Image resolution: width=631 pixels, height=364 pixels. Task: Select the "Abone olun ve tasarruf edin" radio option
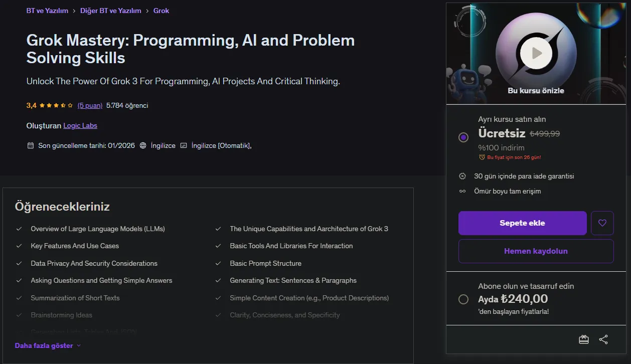tap(463, 299)
